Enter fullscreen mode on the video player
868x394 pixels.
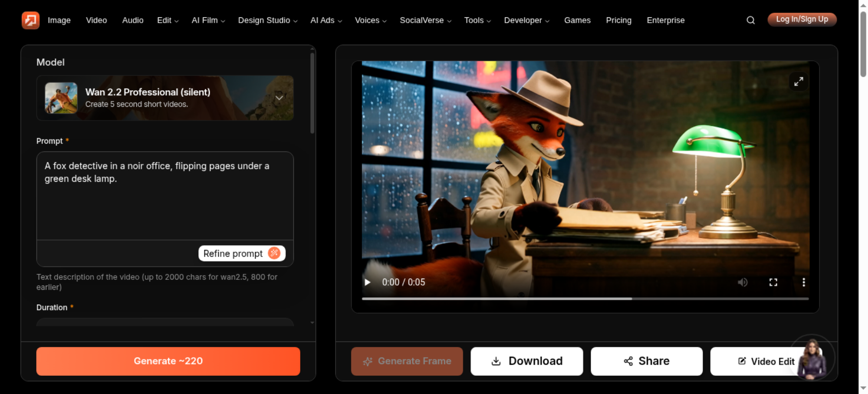point(773,282)
